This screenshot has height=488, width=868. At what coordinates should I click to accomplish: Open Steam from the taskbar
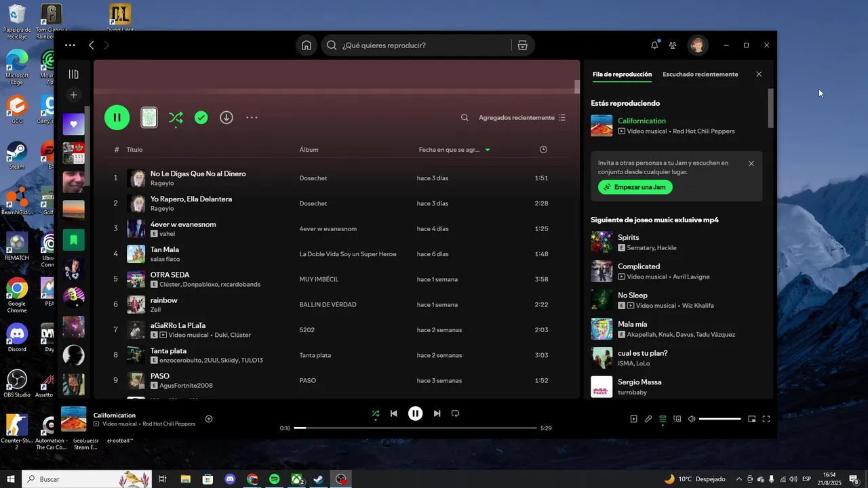coord(318,479)
